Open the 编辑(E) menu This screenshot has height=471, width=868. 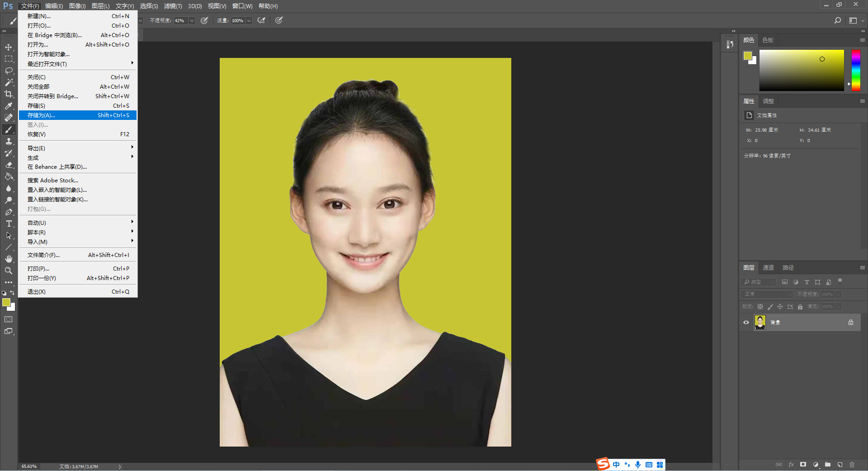[x=54, y=6]
